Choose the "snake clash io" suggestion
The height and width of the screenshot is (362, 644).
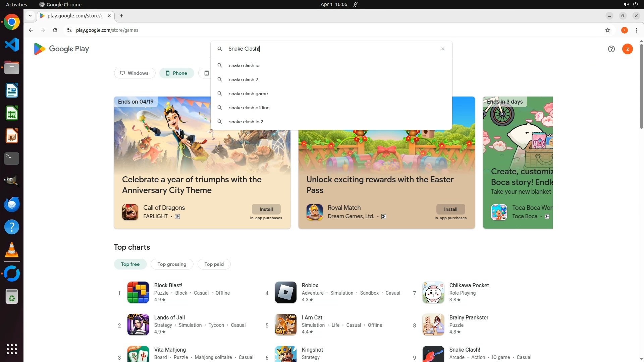coord(244,65)
